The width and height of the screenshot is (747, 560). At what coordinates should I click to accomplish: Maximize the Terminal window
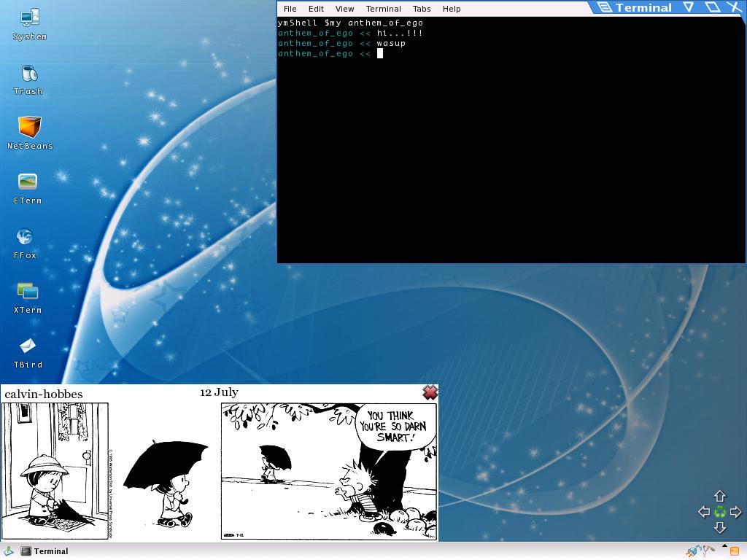tap(712, 7)
